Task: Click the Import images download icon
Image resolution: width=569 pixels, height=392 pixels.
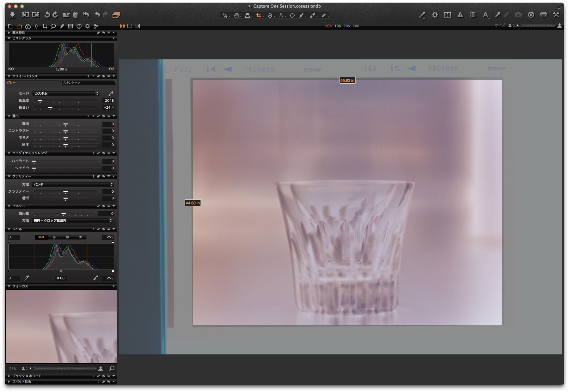Action: click(12, 15)
